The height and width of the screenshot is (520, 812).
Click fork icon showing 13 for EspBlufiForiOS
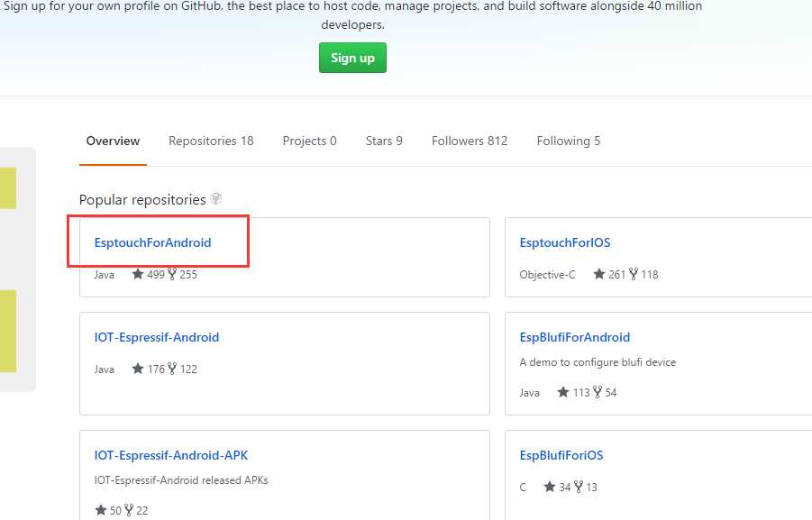point(579,487)
